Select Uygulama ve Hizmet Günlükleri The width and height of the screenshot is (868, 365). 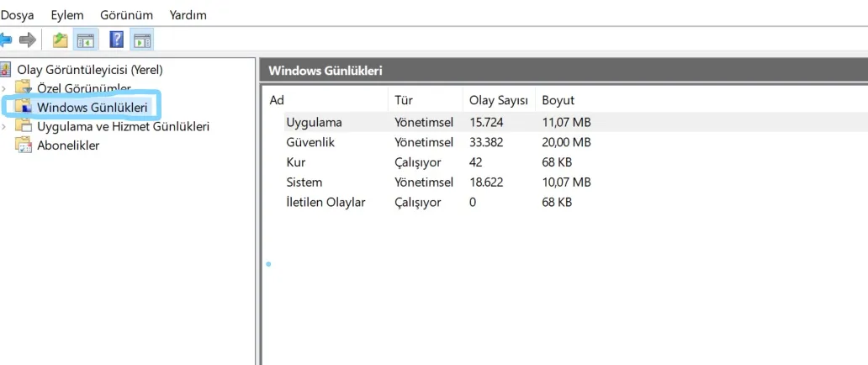click(x=123, y=126)
